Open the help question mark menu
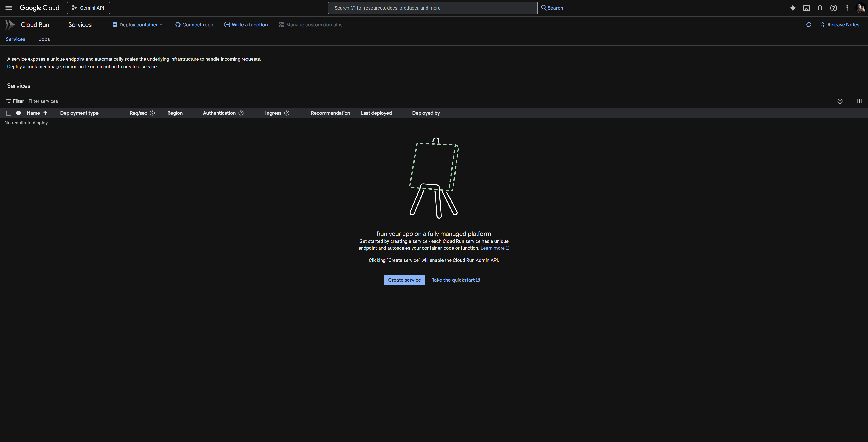 coord(833,8)
